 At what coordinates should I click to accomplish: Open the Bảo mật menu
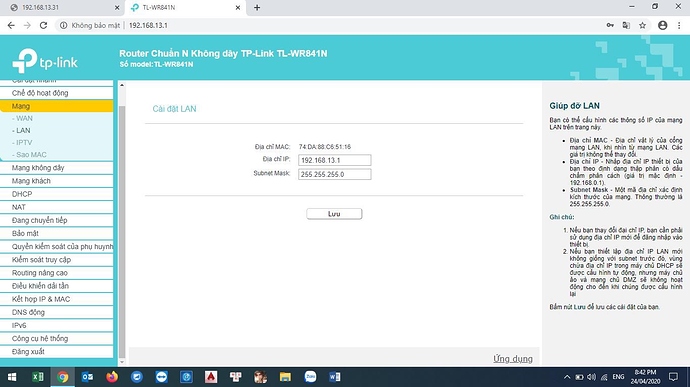point(57,233)
